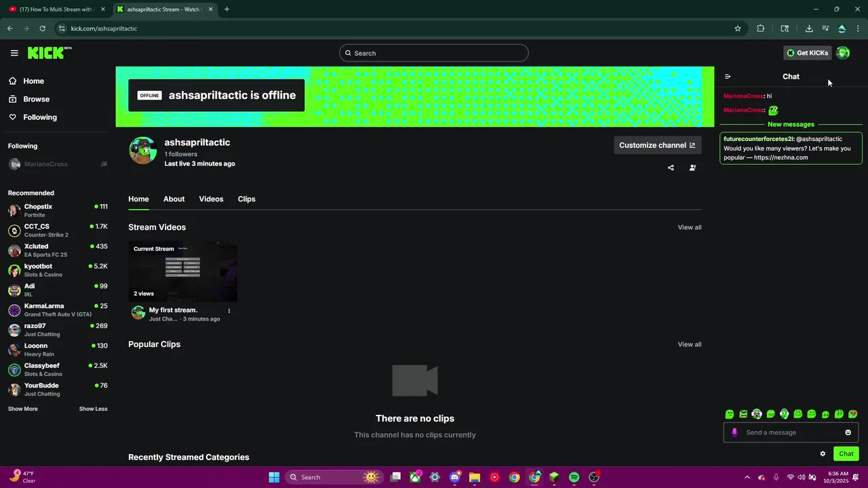Open recommended channel kyootbot
This screenshot has width=868, height=488.
pyautogui.click(x=58, y=270)
